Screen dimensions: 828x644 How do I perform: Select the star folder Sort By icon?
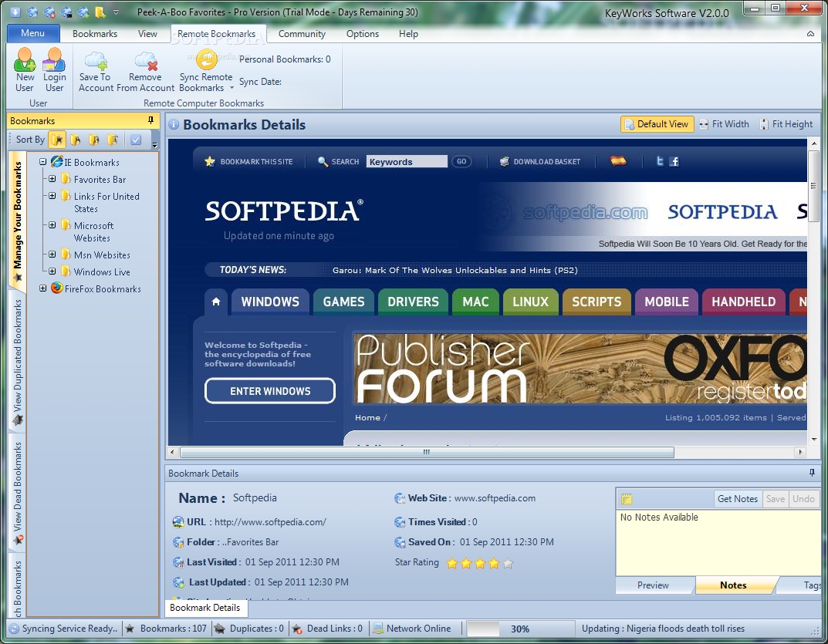57,140
